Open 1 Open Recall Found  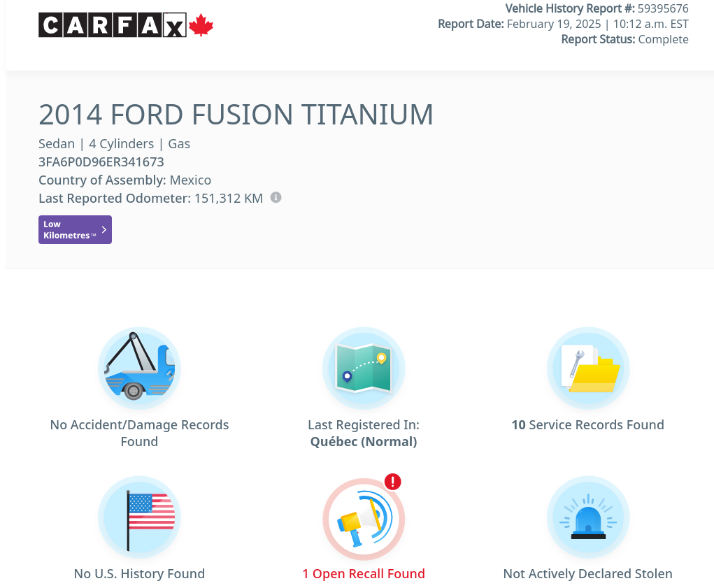(x=364, y=573)
